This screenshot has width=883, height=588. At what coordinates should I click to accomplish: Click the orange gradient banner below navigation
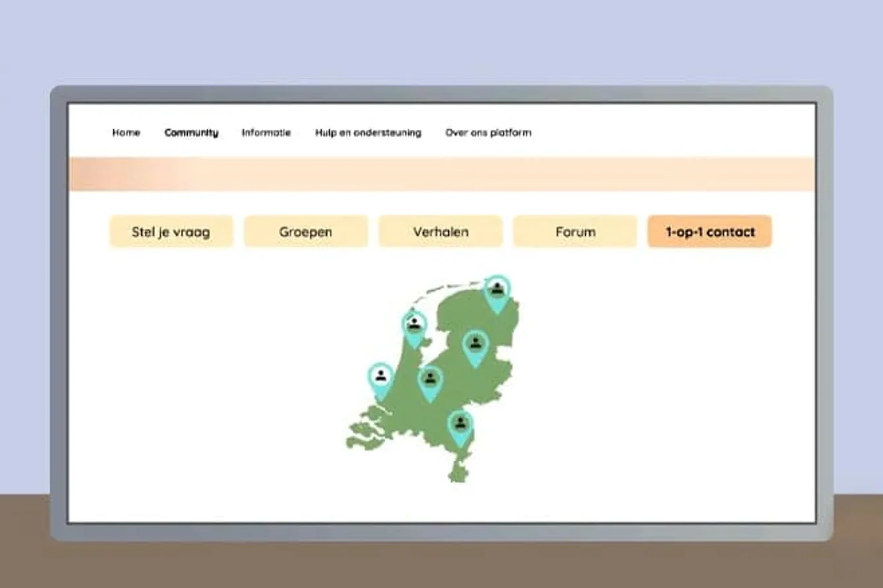(x=441, y=174)
